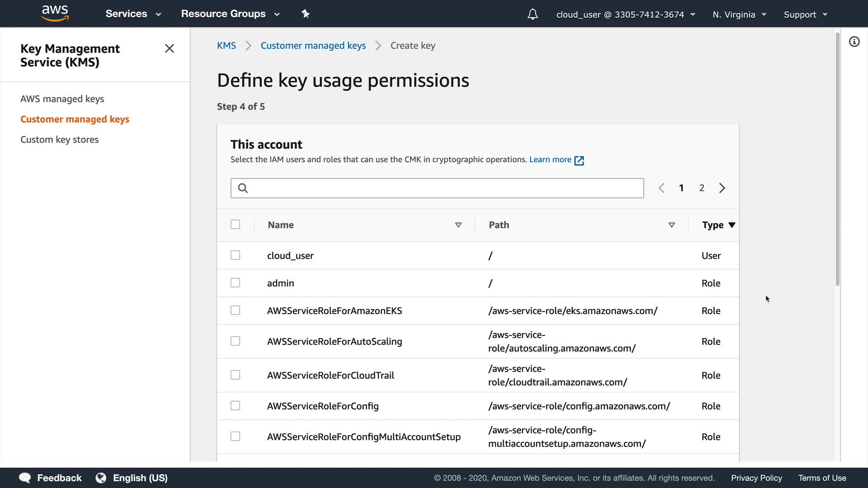
Task: Click the pin shortcut icon in navbar
Action: tap(306, 14)
